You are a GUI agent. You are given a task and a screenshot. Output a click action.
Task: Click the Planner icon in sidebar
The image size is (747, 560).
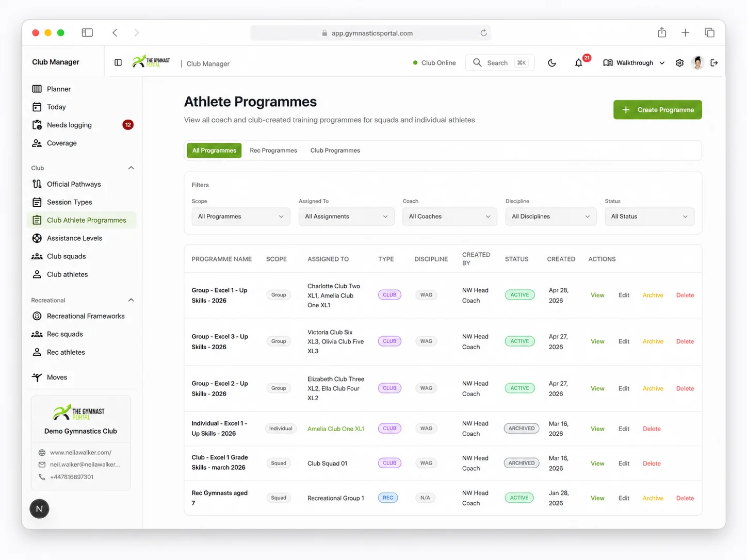[37, 89]
